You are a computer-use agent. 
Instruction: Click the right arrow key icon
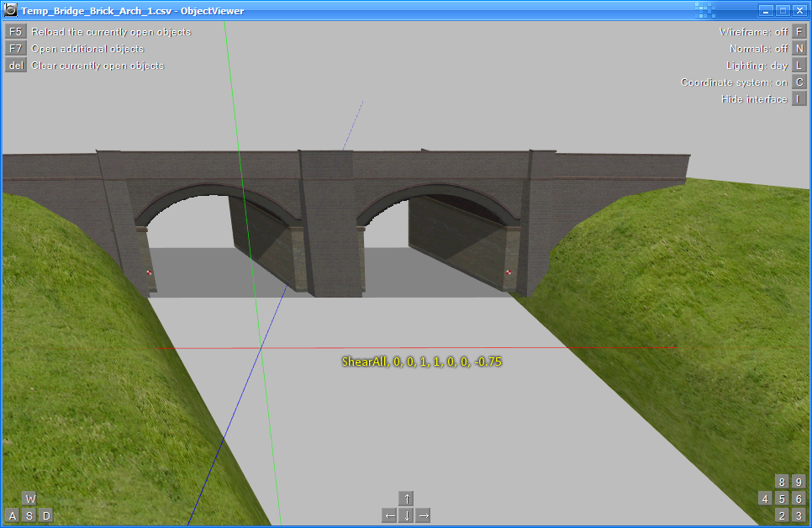pyautogui.click(x=424, y=515)
